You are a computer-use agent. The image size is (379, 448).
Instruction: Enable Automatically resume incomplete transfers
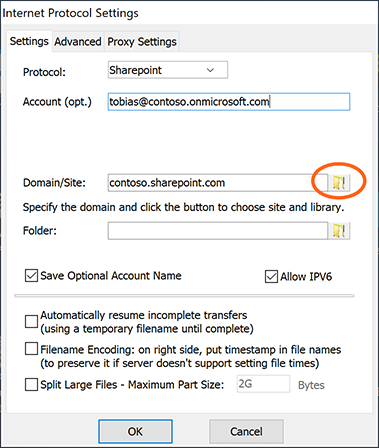(31, 322)
